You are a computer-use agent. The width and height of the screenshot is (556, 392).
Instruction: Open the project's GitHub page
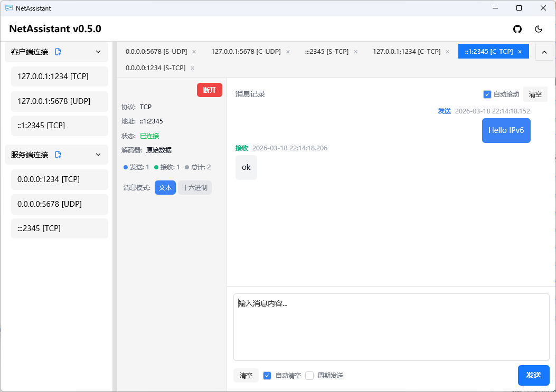(517, 30)
